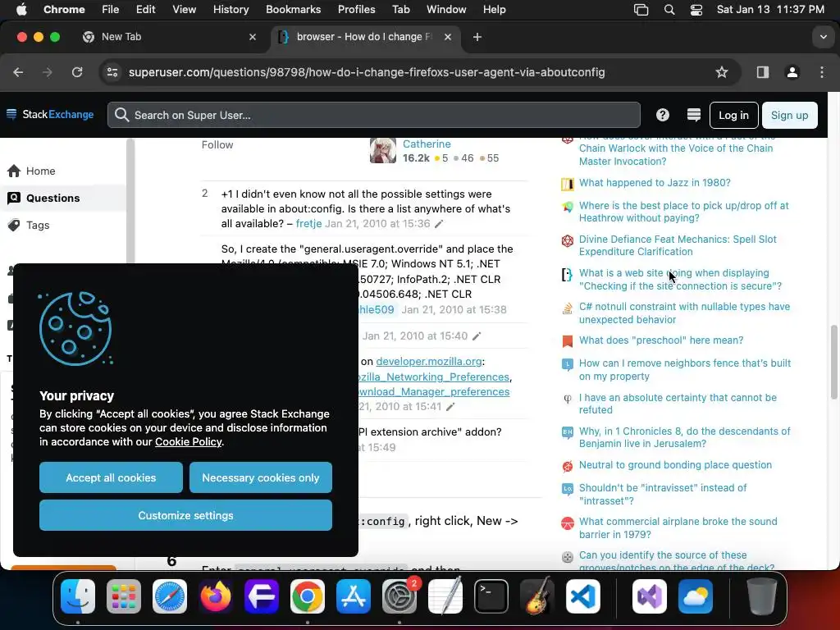Open 'Divine Defiance Feat Mechanics' link
The image size is (840, 630).
677,245
